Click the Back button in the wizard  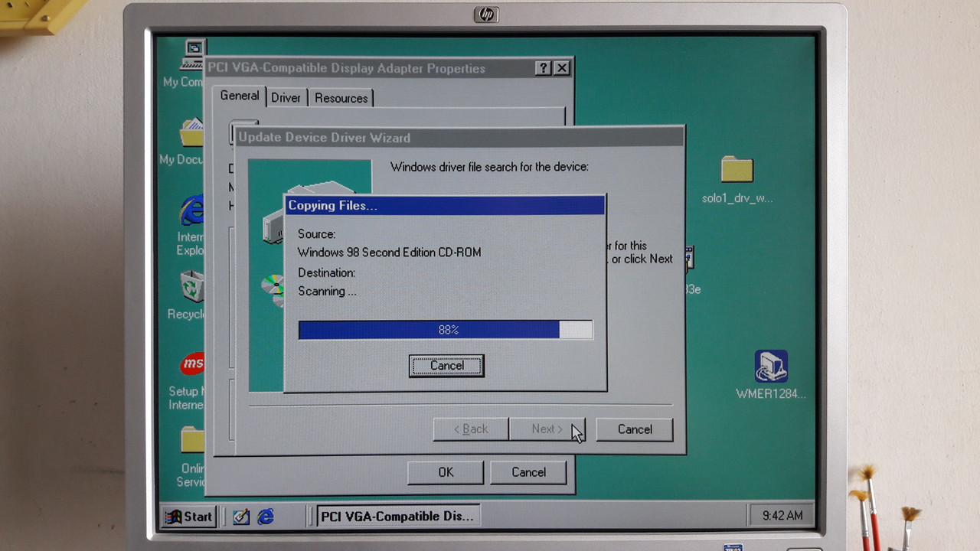click(x=471, y=429)
